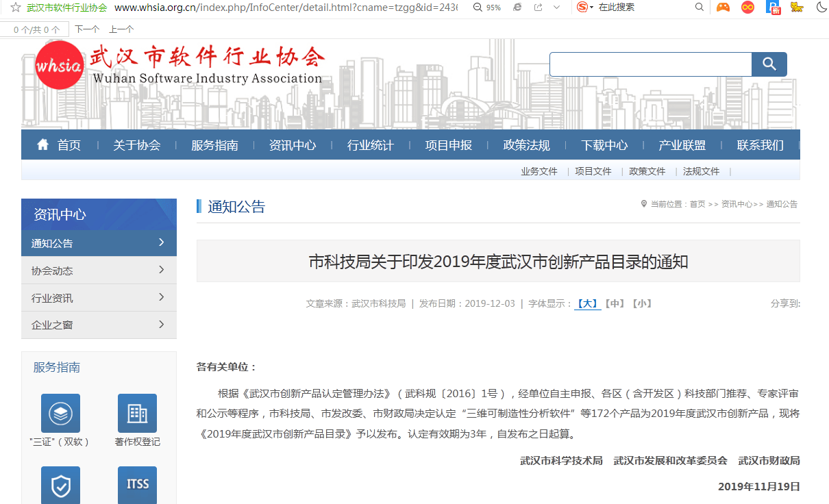829x504 pixels.
Task: Click the find-bar results count field
Action: pos(34,29)
